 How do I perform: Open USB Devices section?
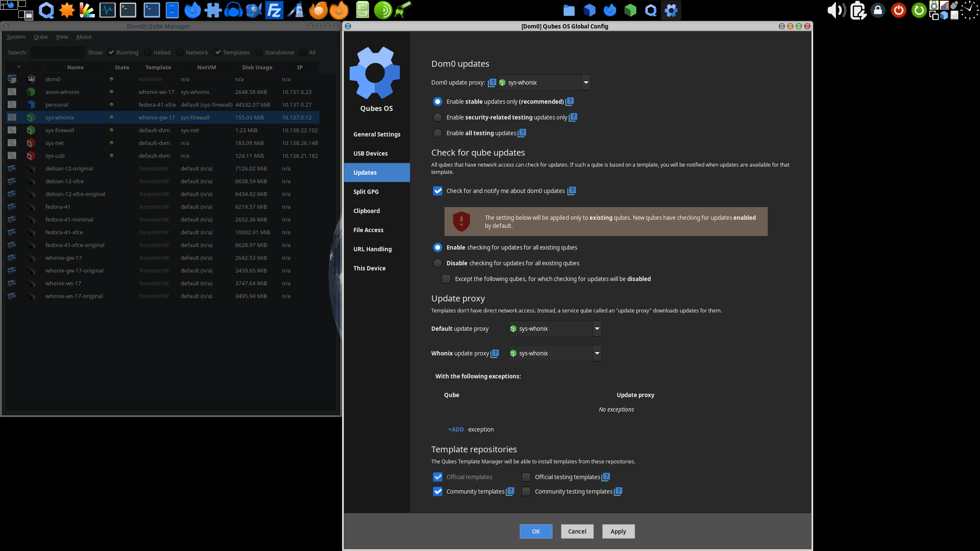coord(377,153)
